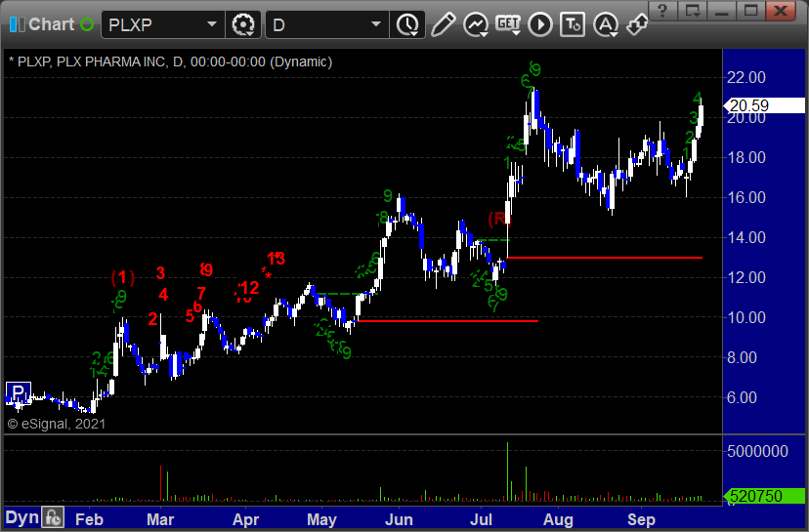This screenshot has width=809, height=532.
Task: Click the Dyn label at bottom left
Action: coord(22,517)
